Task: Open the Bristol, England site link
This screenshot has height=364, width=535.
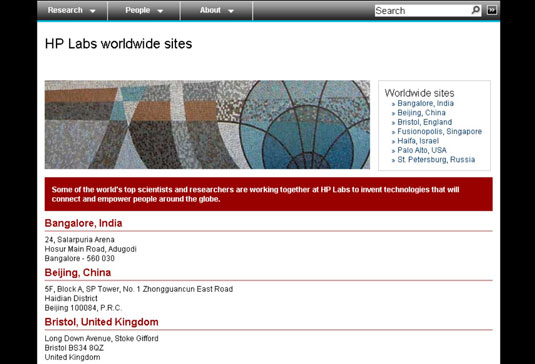Action: (424, 122)
